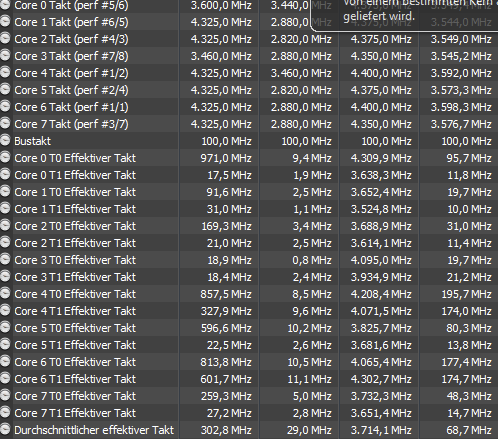This screenshot has height=439, width=498.
Task: Click the clock icon beside Core 1 Takt (perf #6/5)
Action: pyautogui.click(x=5, y=22)
